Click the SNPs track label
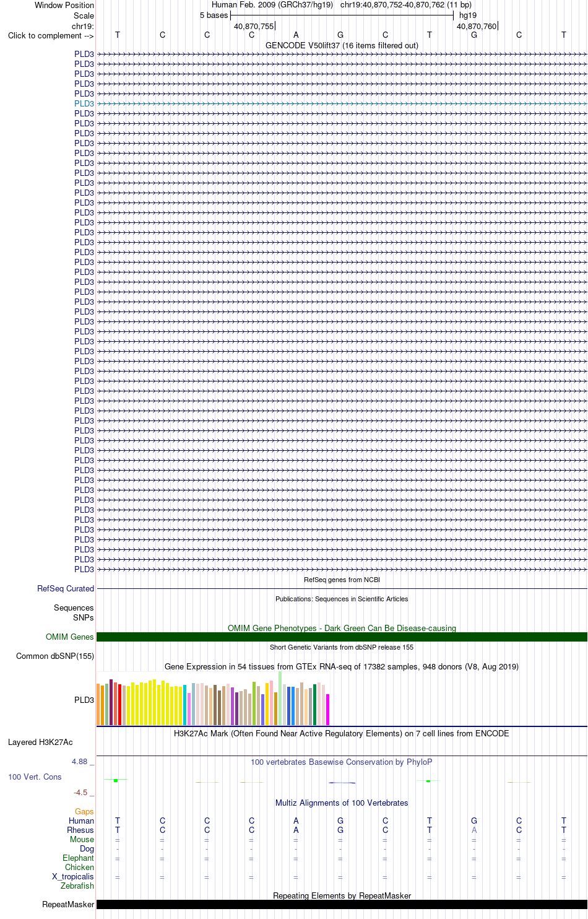 coord(84,617)
